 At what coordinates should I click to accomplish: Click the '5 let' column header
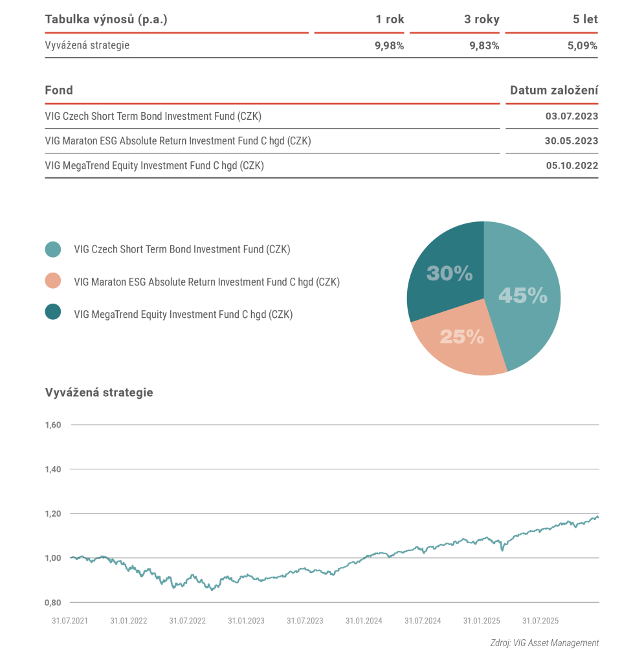(585, 19)
